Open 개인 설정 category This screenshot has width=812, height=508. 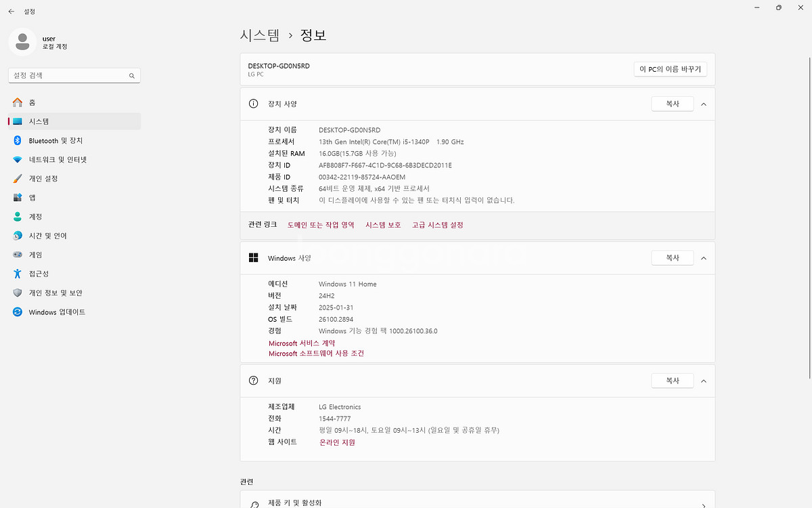pos(74,179)
